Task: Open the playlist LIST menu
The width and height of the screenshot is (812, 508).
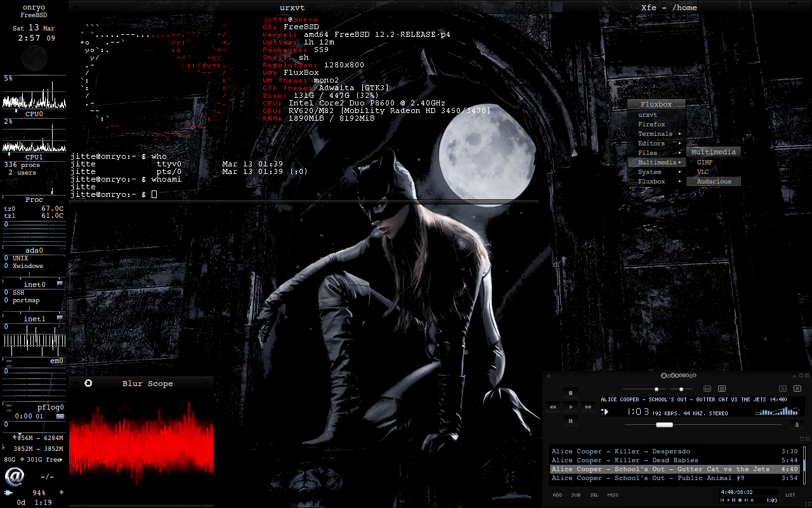Action: (x=790, y=495)
